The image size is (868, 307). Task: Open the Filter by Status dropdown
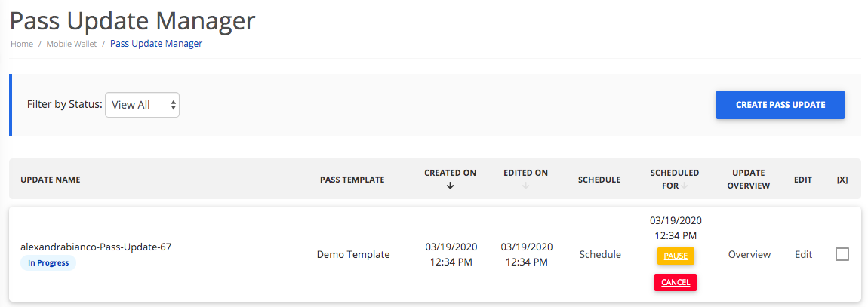(x=142, y=105)
